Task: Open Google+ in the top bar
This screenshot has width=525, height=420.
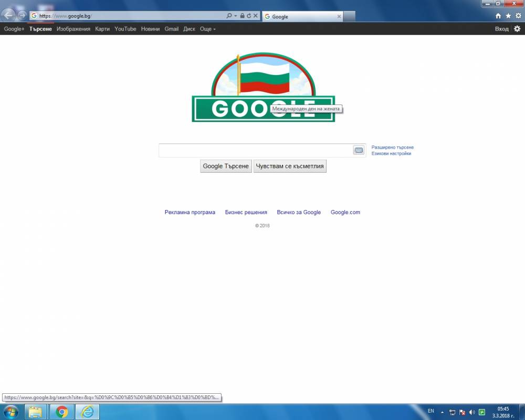Action: (x=14, y=29)
